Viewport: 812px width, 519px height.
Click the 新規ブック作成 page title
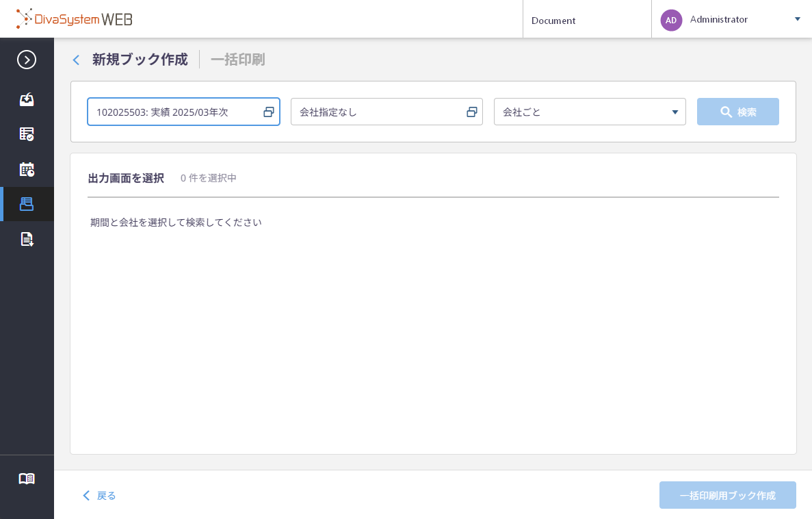click(x=140, y=60)
